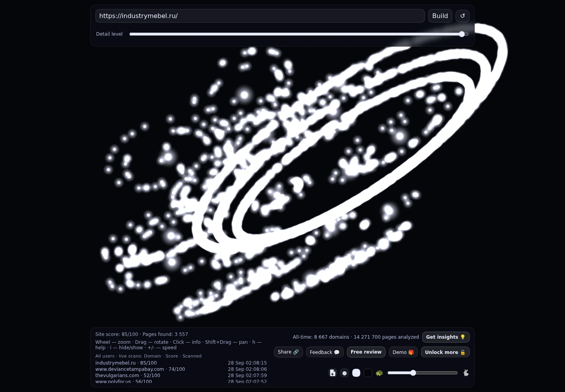Screen dimensions: 565x392
Task: Click the download file icon
Action: tap(332, 373)
